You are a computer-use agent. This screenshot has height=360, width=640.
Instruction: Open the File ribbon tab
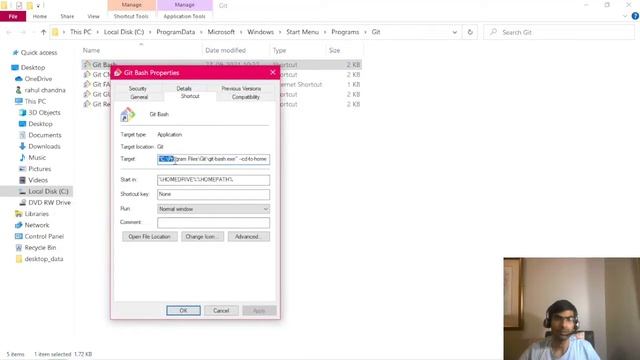tap(13, 16)
